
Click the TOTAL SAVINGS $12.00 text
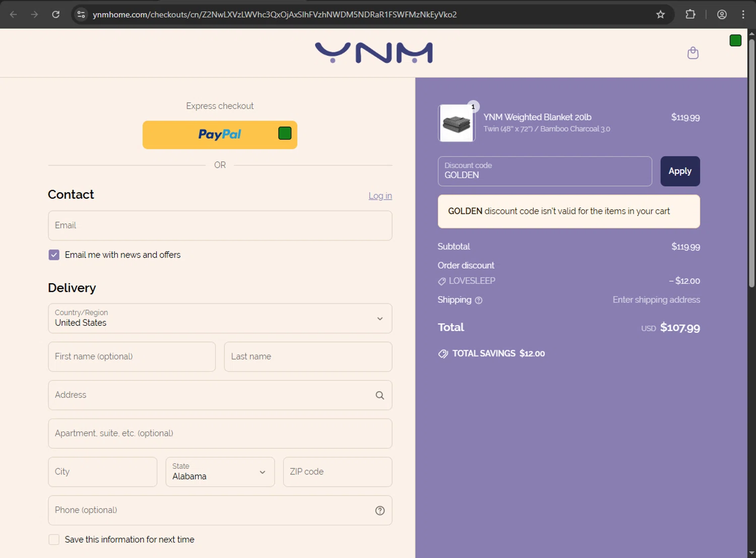tap(498, 354)
